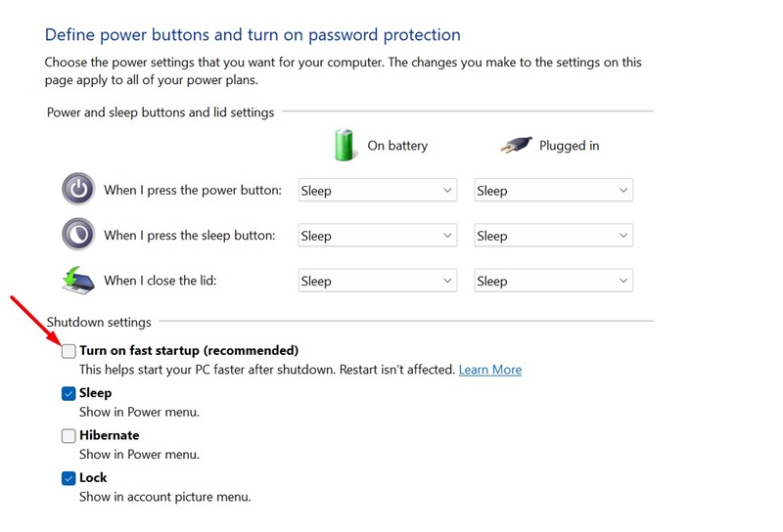Click the Turn on fast startup label
783x532 pixels.
click(188, 350)
